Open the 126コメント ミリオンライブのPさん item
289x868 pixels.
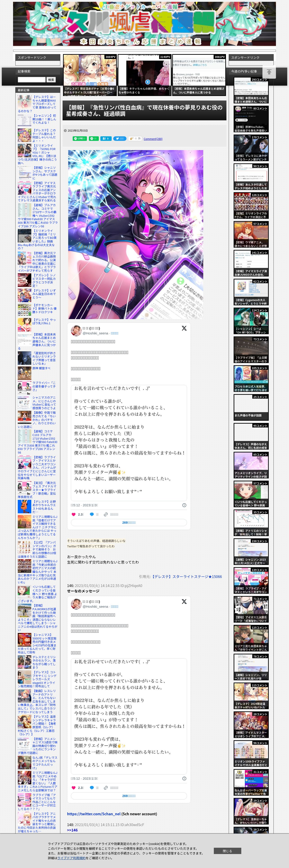click(251, 206)
